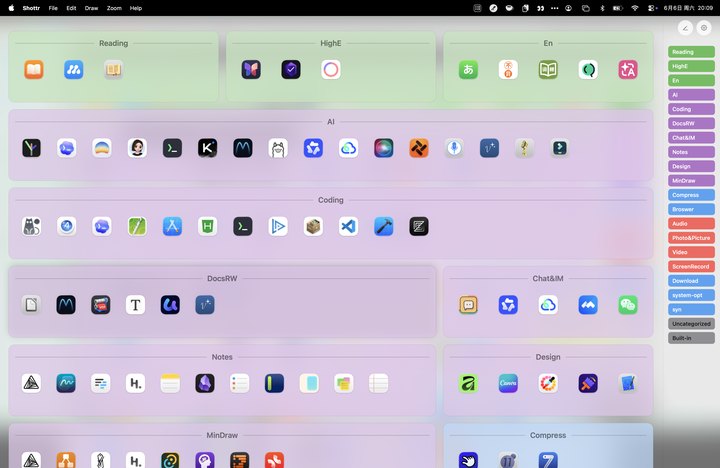Image resolution: width=720 pixels, height=468 pixels.
Task: Open the green open-book dictionary app in En
Action: (x=548, y=70)
